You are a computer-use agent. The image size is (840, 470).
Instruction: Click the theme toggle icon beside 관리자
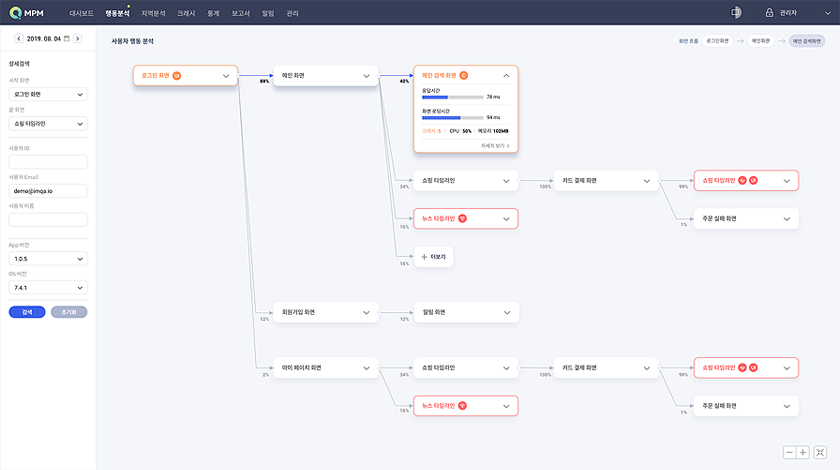pyautogui.click(x=736, y=13)
